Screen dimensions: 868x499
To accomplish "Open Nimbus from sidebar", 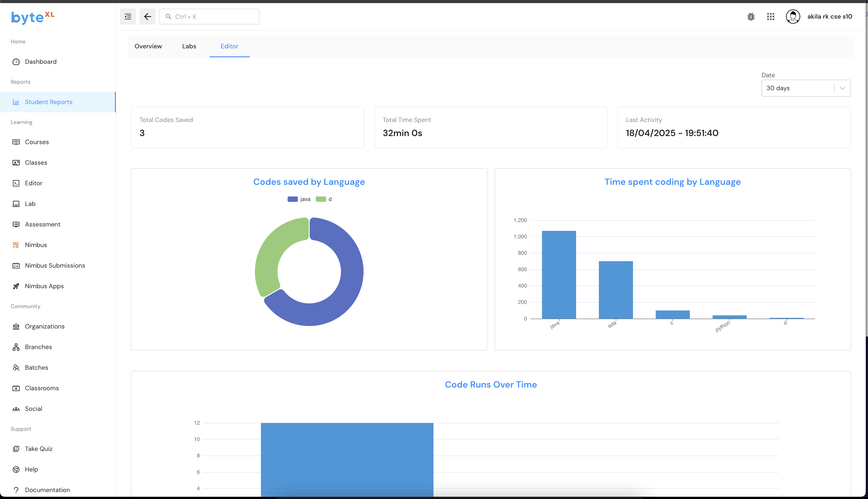I will 36,245.
